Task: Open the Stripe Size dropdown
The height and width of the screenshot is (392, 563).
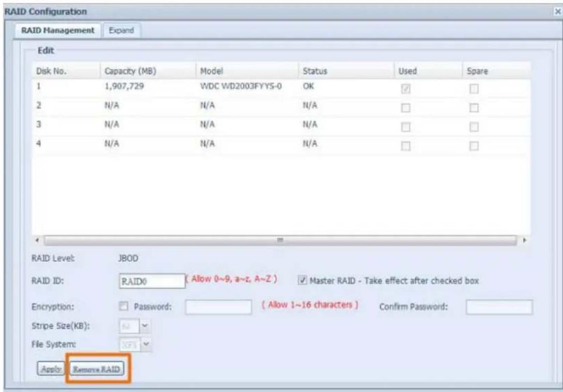Action: click(x=145, y=325)
